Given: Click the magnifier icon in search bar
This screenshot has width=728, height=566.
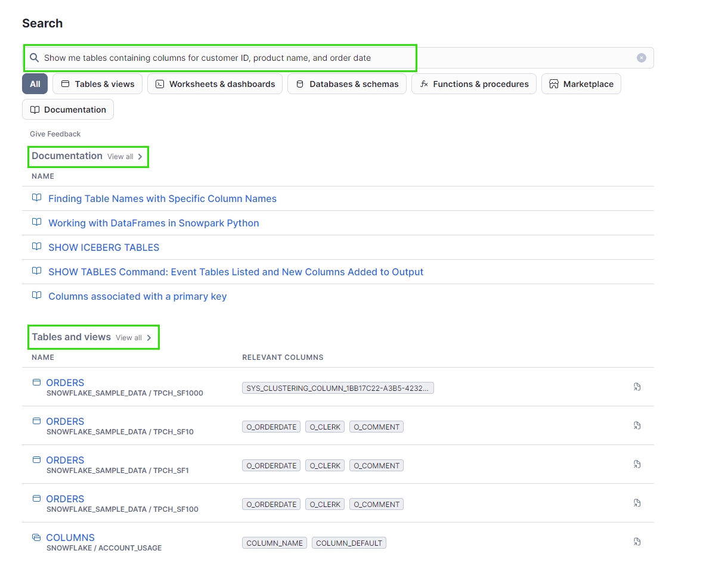Looking at the screenshot, I should (x=34, y=58).
